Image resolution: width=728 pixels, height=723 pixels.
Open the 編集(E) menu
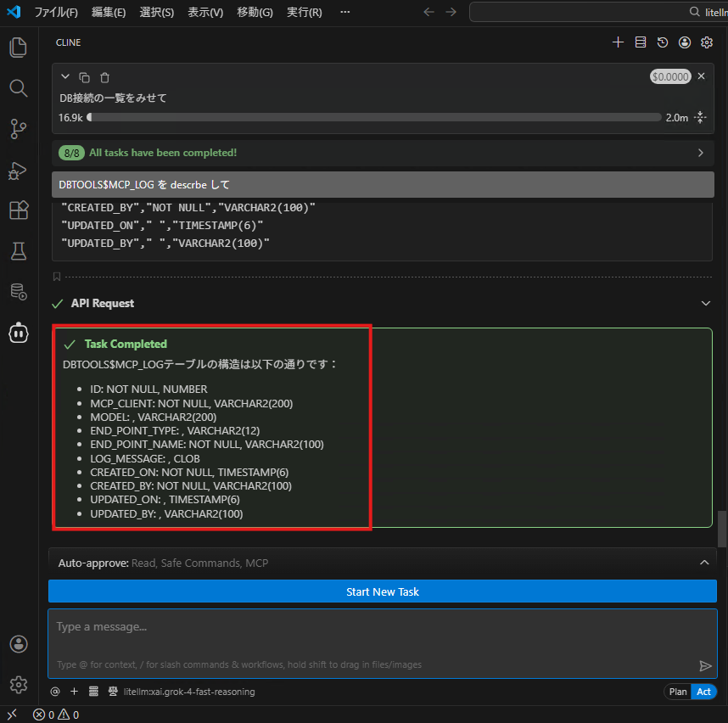coord(108,12)
